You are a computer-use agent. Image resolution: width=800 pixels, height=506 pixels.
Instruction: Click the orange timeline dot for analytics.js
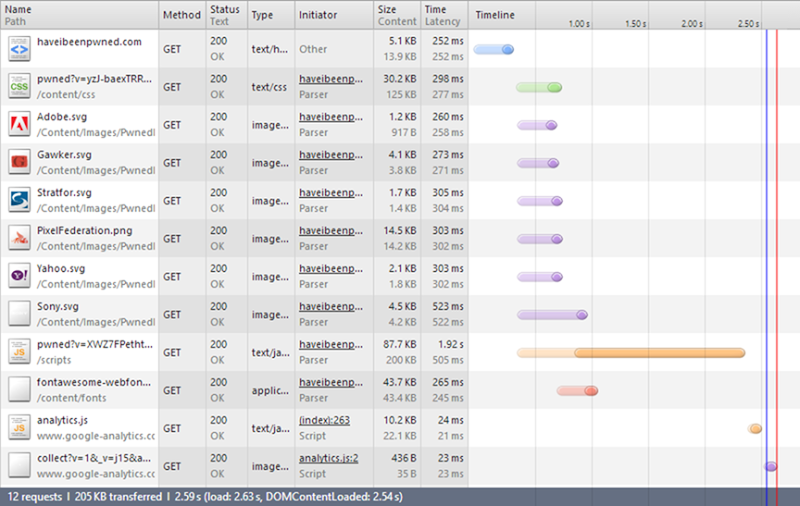pyautogui.click(x=755, y=428)
